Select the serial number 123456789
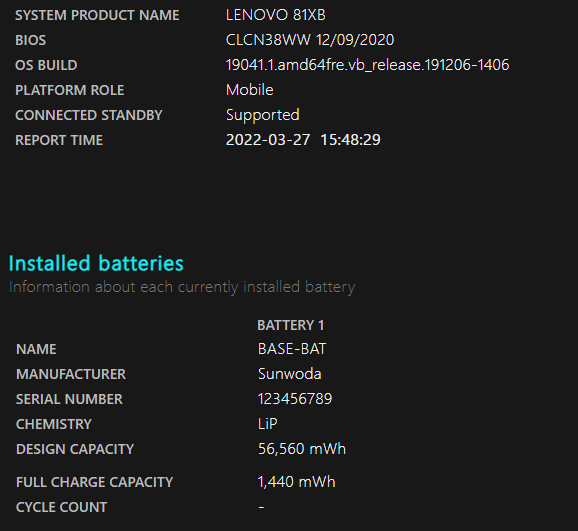Screen dimensions: 578x531 click(295, 399)
